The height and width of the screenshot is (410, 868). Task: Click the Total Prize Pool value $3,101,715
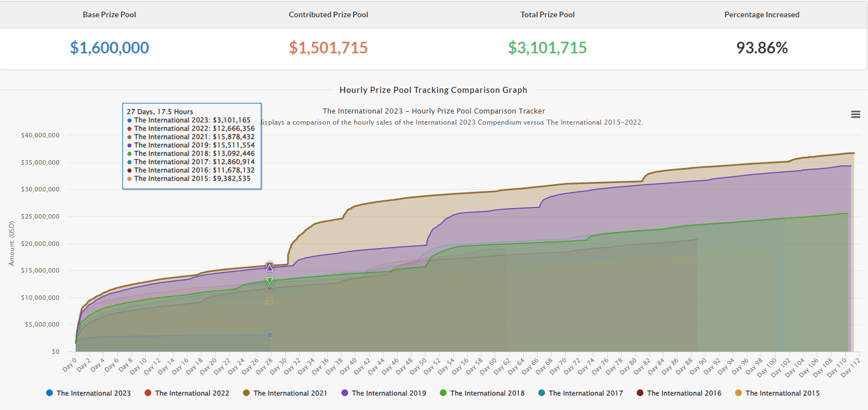click(548, 48)
